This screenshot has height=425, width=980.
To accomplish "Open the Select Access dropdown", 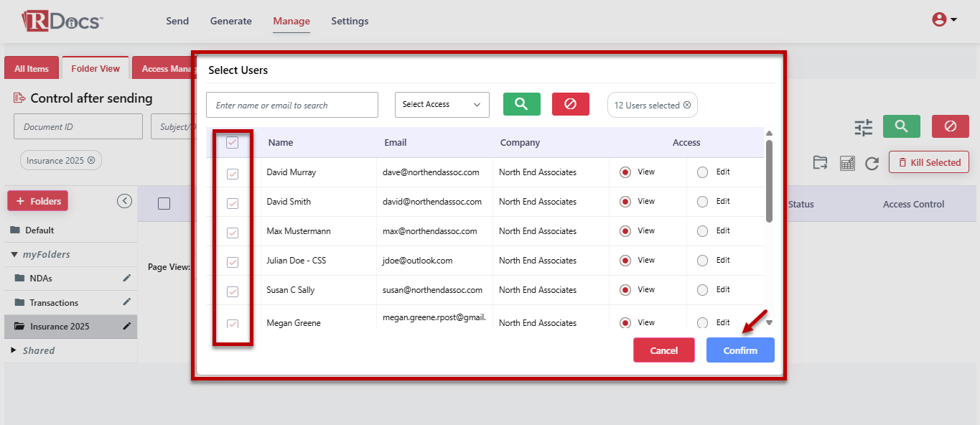I will click(x=442, y=105).
